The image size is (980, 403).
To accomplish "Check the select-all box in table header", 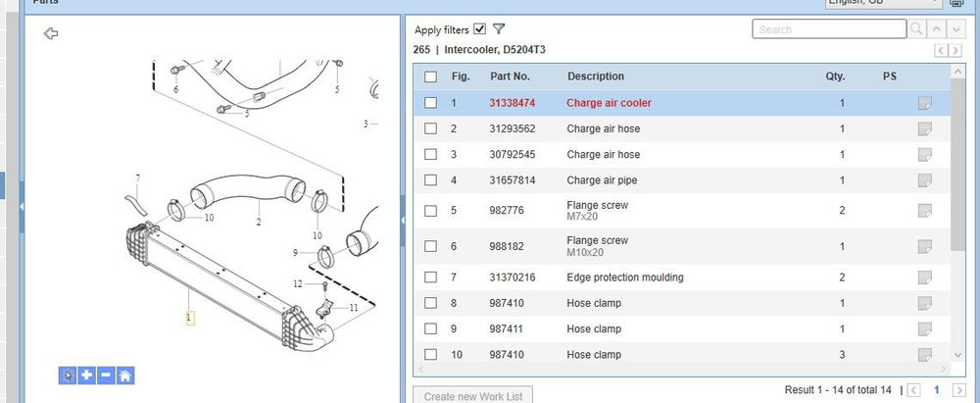I will click(x=430, y=76).
